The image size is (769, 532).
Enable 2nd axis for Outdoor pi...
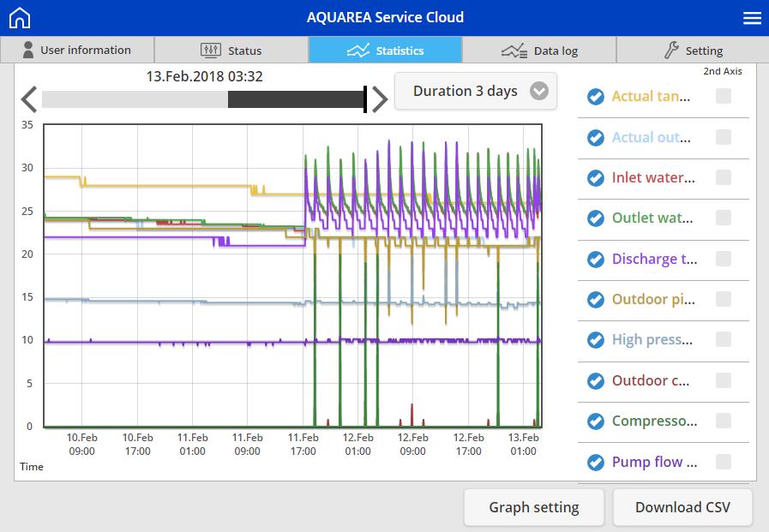click(724, 299)
